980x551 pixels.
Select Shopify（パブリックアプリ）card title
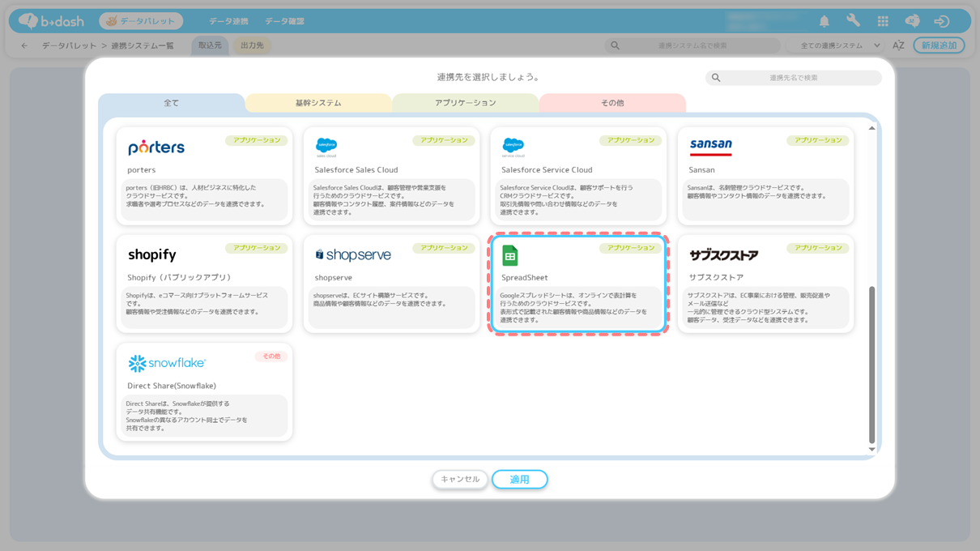pos(179,277)
